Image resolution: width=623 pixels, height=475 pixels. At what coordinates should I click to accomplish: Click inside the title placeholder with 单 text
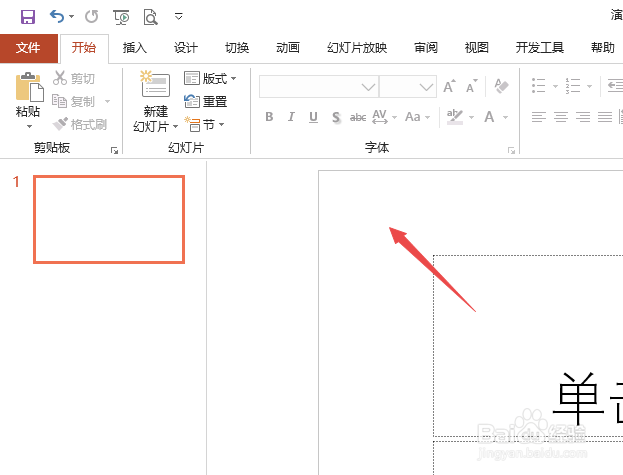coord(528,346)
